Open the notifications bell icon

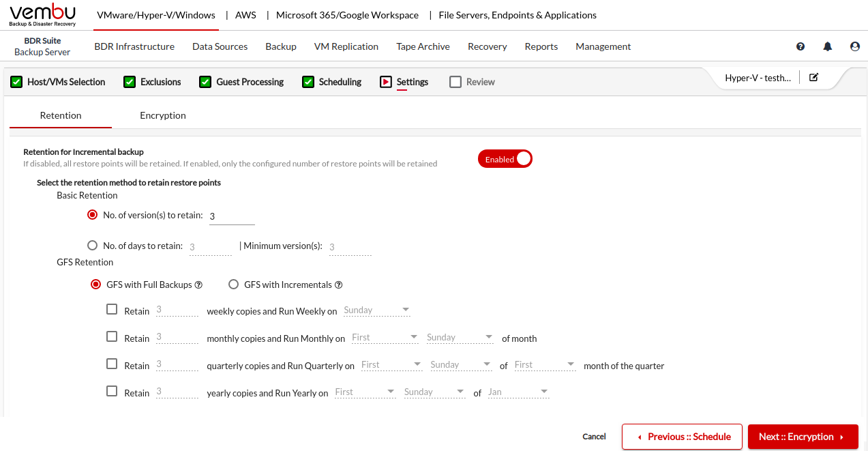(x=828, y=47)
